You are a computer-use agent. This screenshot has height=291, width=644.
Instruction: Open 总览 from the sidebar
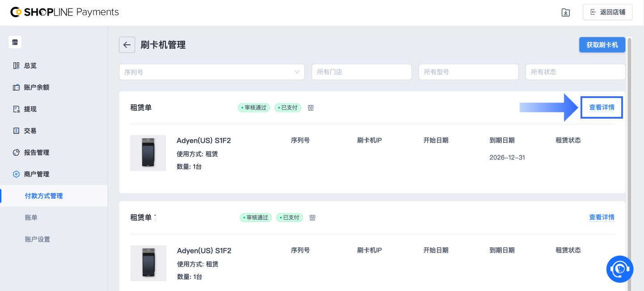pos(30,66)
